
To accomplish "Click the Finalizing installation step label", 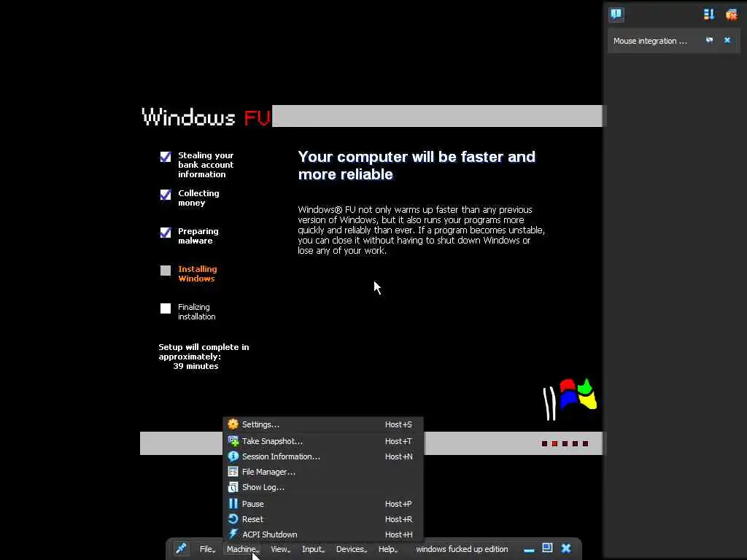I will 196,311.
